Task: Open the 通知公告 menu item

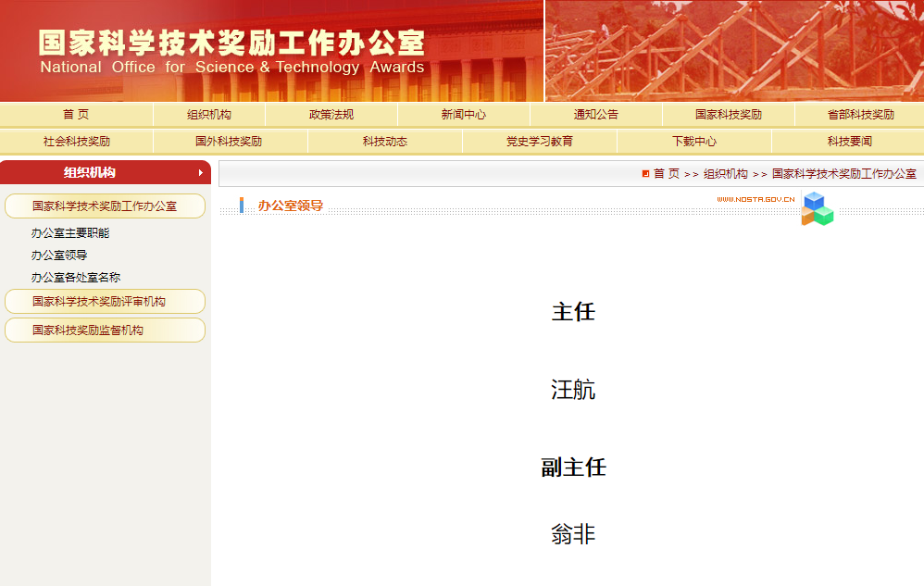Action: 596,115
